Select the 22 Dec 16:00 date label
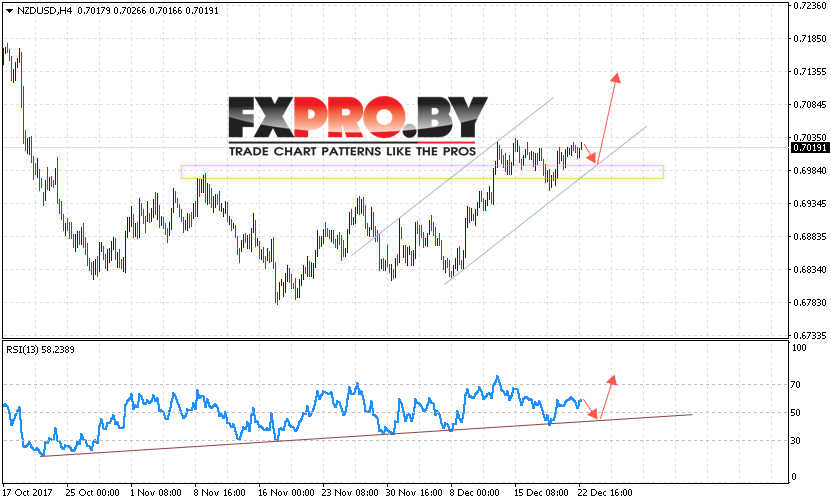Image resolution: width=831 pixels, height=504 pixels. point(605,493)
